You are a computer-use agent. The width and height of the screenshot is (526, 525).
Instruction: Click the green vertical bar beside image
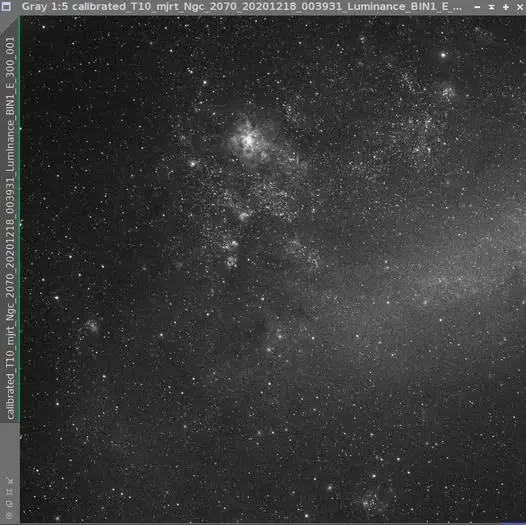coord(19,219)
